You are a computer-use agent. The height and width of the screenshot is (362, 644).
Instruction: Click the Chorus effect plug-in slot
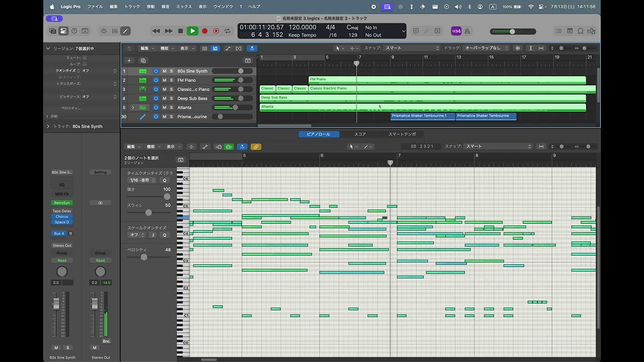[x=62, y=217]
